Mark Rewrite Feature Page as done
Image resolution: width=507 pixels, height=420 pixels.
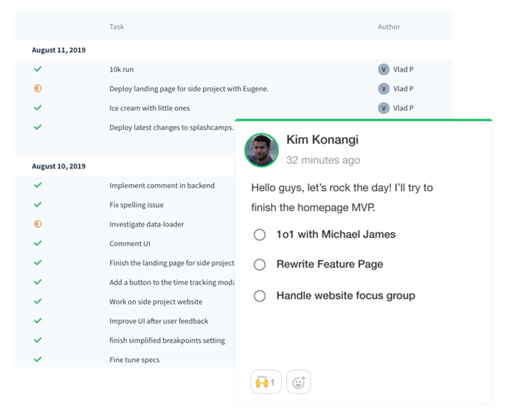point(259,264)
